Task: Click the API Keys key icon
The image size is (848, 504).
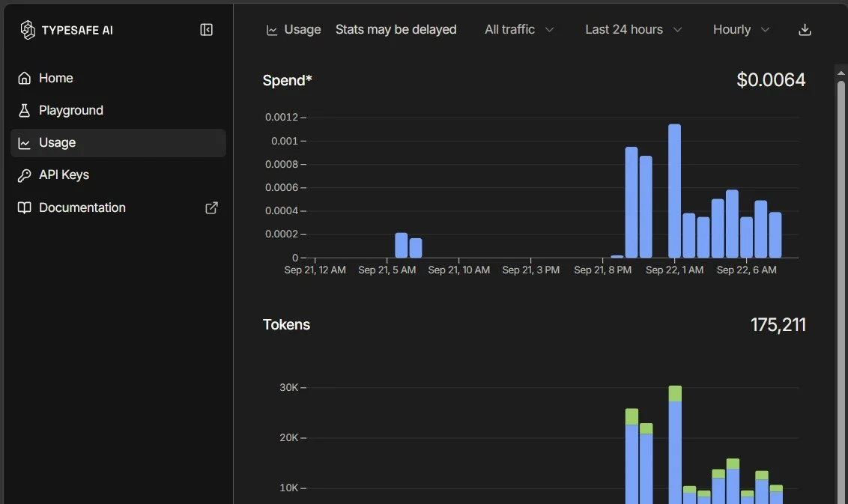Action: 24,175
